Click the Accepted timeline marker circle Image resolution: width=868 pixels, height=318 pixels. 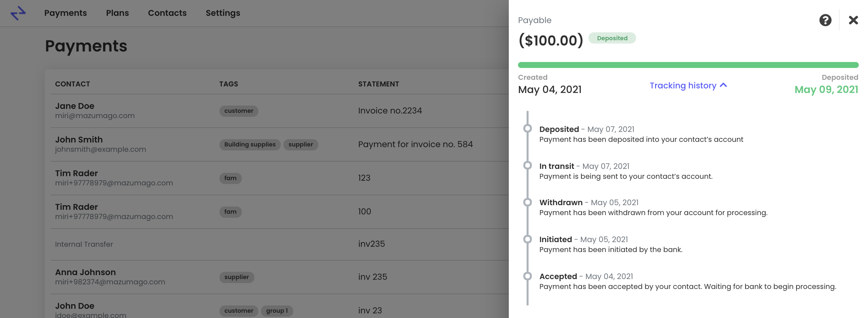[527, 276]
